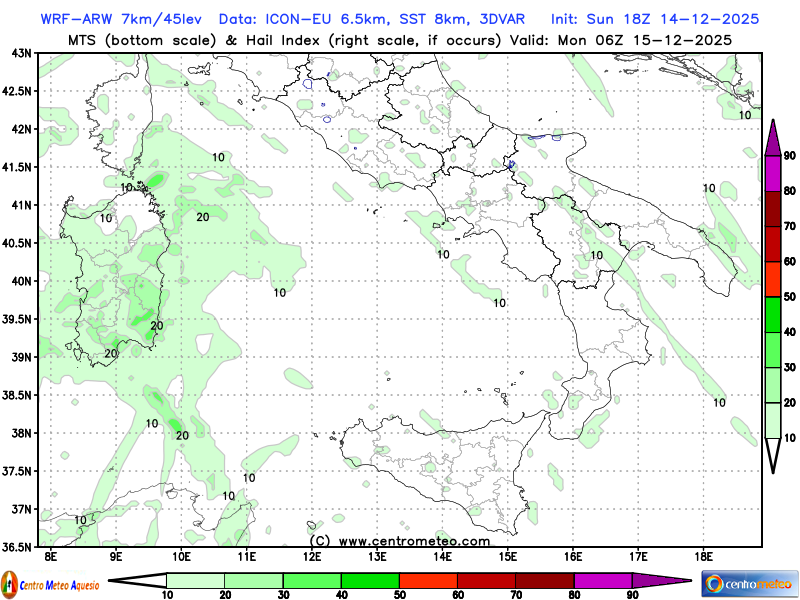
Task: Select the magenta 80–90 right scale segment
Action: [x=773, y=173]
